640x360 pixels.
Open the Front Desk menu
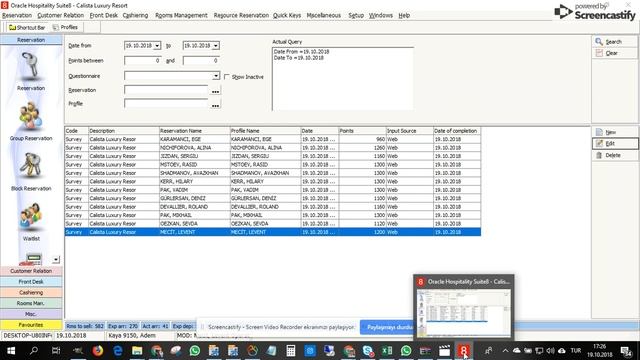104,15
